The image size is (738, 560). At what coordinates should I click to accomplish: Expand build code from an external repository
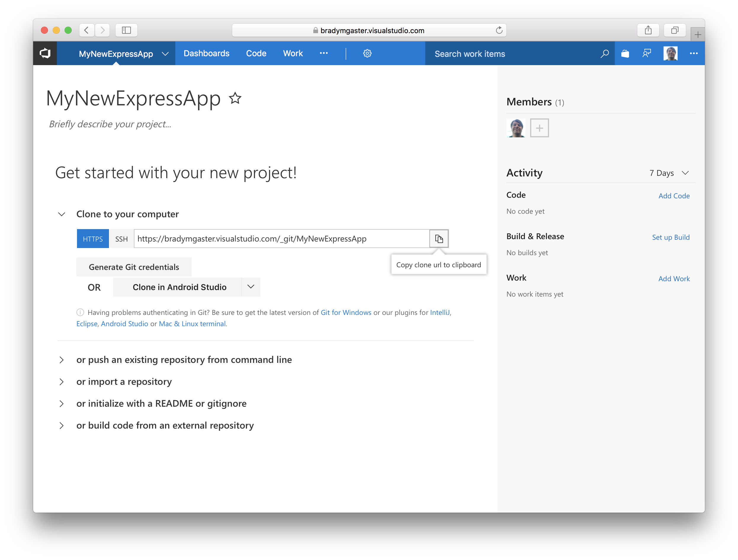(62, 426)
